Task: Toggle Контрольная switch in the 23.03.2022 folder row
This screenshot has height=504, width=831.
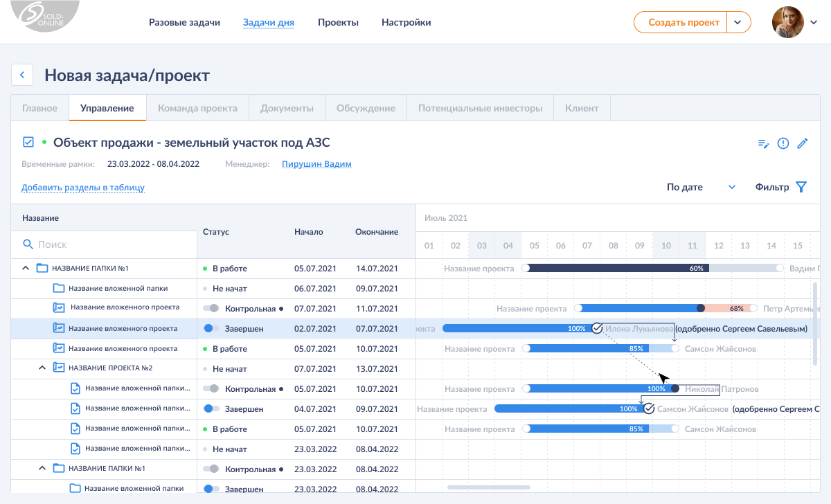Action: click(x=211, y=469)
